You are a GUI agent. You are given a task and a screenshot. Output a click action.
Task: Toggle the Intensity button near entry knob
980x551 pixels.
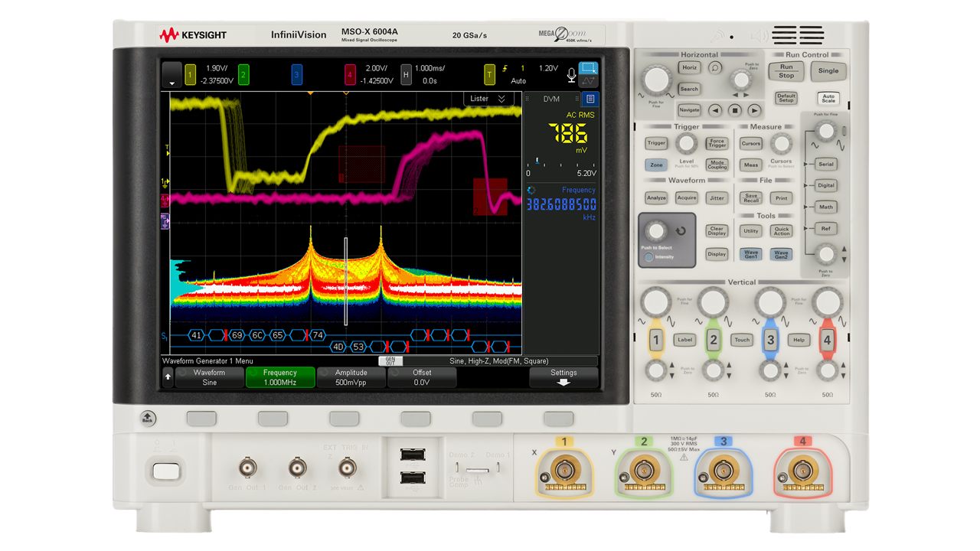(648, 257)
